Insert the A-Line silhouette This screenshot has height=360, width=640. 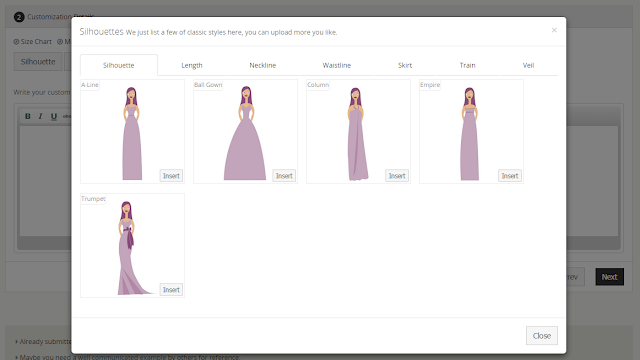[171, 176]
